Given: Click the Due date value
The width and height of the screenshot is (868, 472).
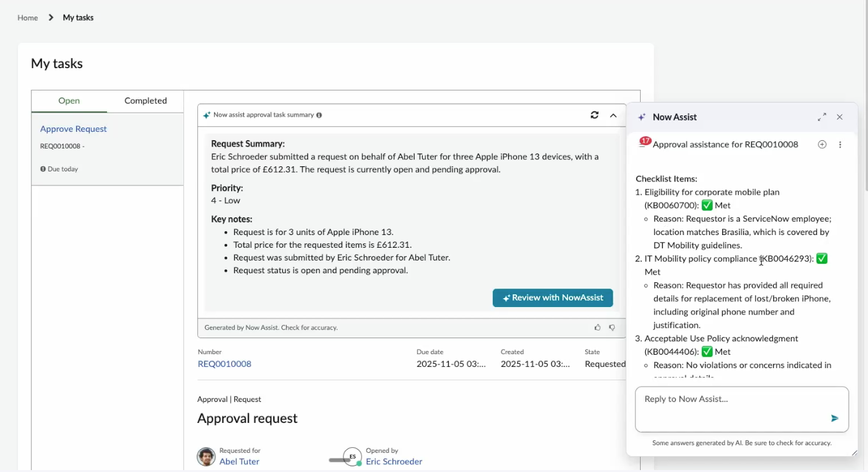Looking at the screenshot, I should pyautogui.click(x=451, y=364).
